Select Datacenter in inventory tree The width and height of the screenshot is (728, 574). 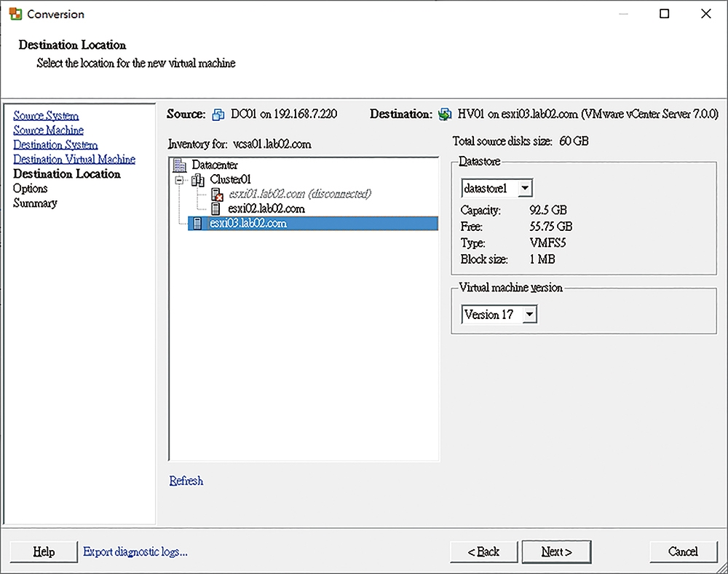pos(215,165)
